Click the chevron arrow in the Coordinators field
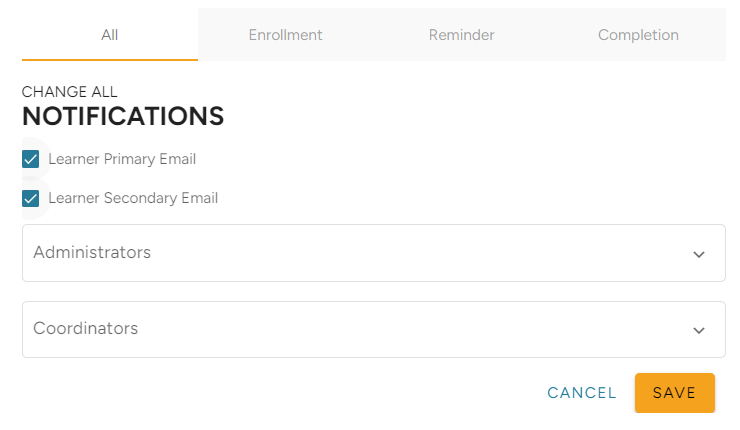Screen dimensions: 740x430 click(x=699, y=330)
